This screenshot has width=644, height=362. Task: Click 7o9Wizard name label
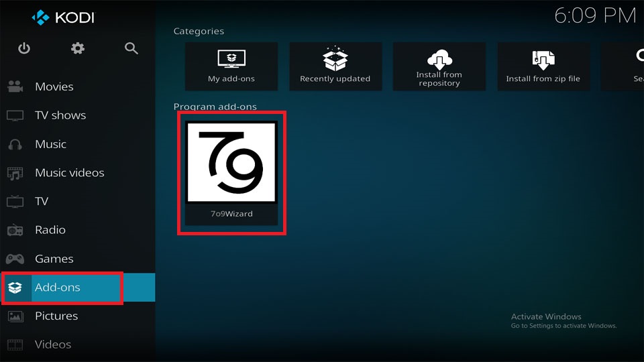click(x=231, y=214)
